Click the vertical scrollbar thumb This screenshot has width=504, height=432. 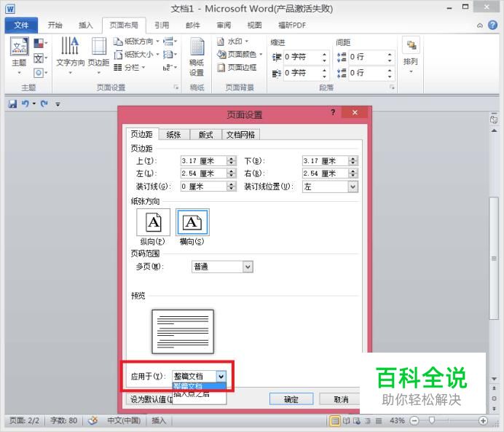click(494, 259)
